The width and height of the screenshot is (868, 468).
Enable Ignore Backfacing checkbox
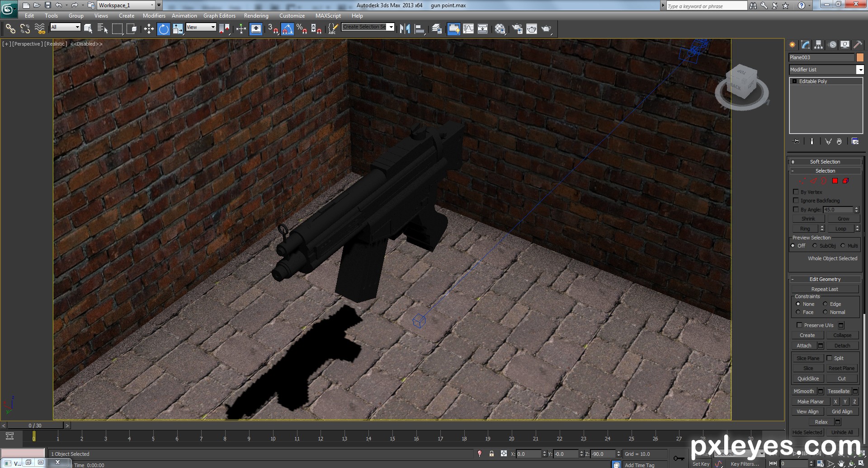(796, 201)
